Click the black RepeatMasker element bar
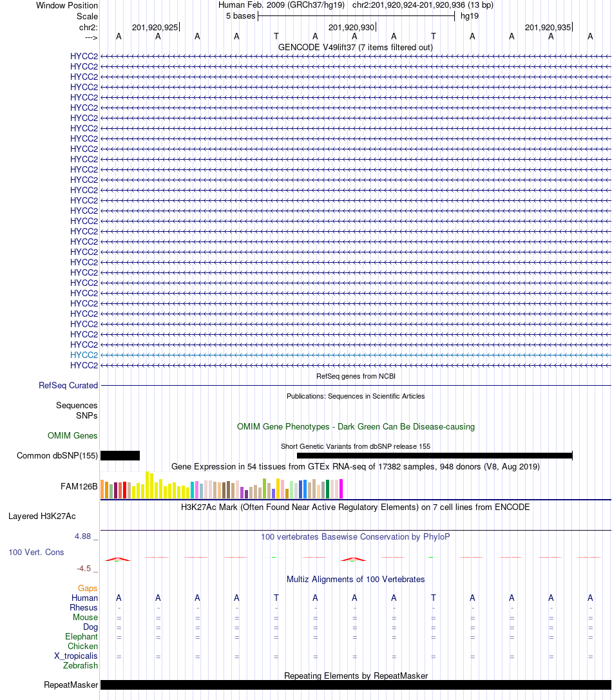The image size is (612, 700). coord(356,685)
